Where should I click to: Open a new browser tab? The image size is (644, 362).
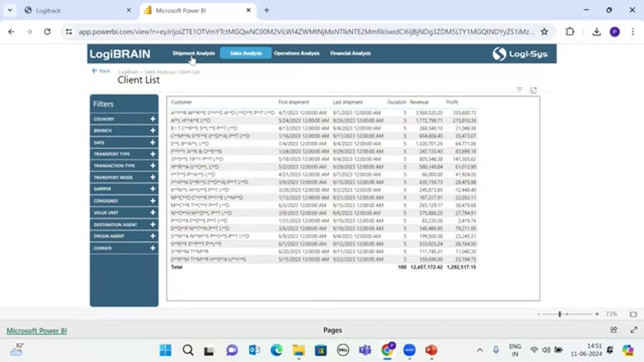(267, 10)
